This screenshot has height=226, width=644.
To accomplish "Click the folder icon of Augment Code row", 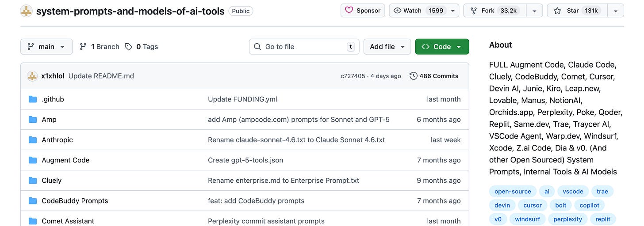I will click(x=33, y=160).
